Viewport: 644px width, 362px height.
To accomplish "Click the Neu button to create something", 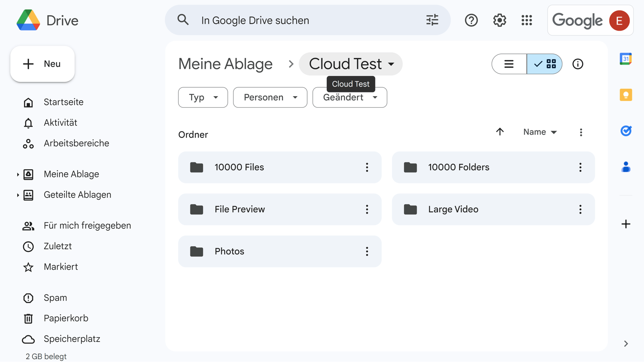I will [42, 64].
